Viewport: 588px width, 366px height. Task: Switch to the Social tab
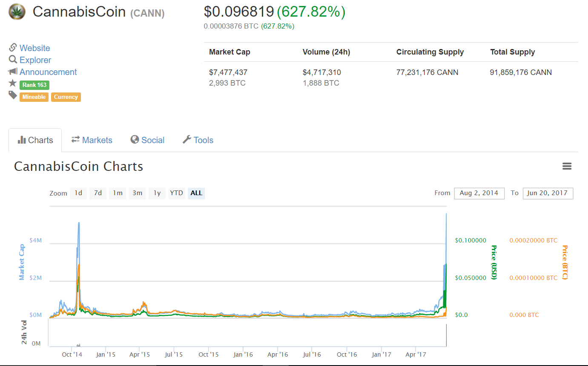coord(148,140)
